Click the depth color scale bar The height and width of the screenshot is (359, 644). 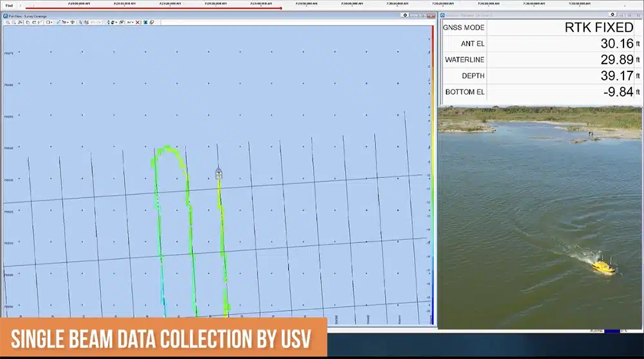pos(433,174)
